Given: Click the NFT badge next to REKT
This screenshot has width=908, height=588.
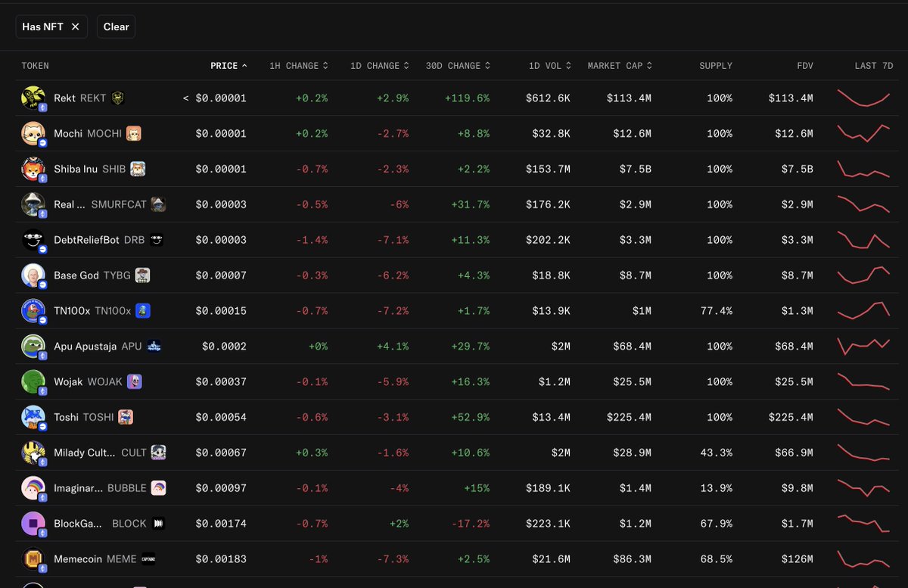Looking at the screenshot, I should point(117,98).
